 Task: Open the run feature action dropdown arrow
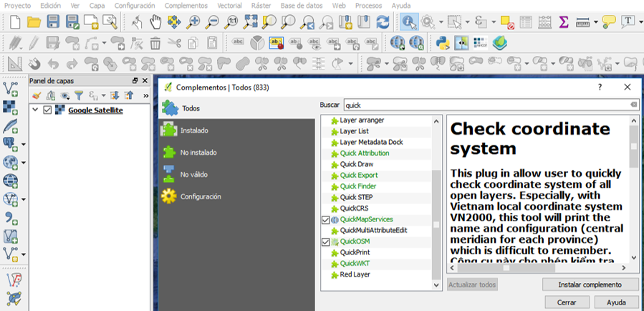click(441, 21)
